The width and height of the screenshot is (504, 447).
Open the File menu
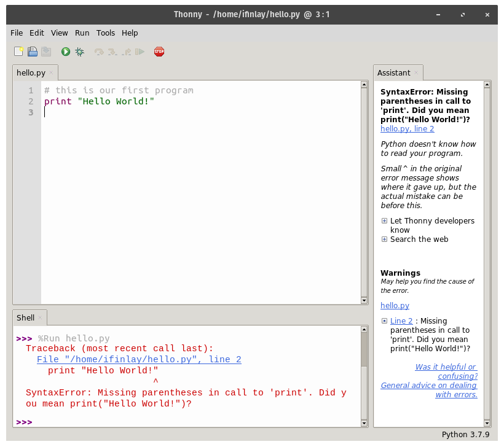coord(17,33)
